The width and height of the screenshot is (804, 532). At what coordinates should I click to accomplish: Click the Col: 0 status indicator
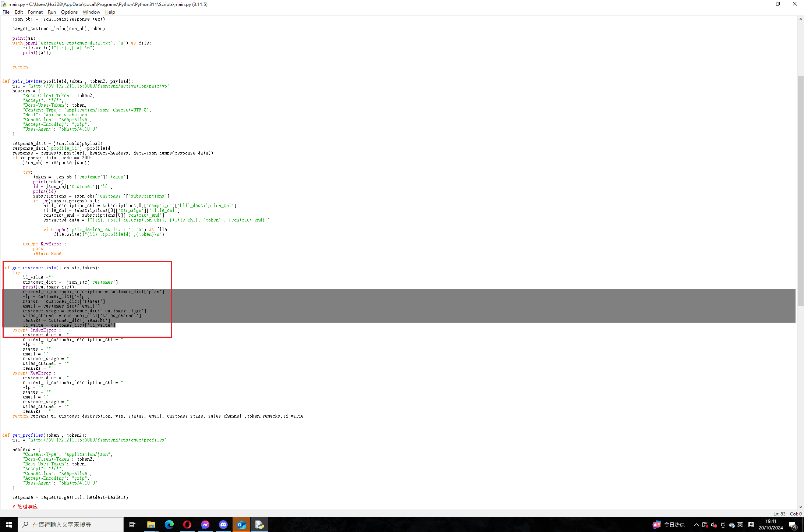click(796, 514)
